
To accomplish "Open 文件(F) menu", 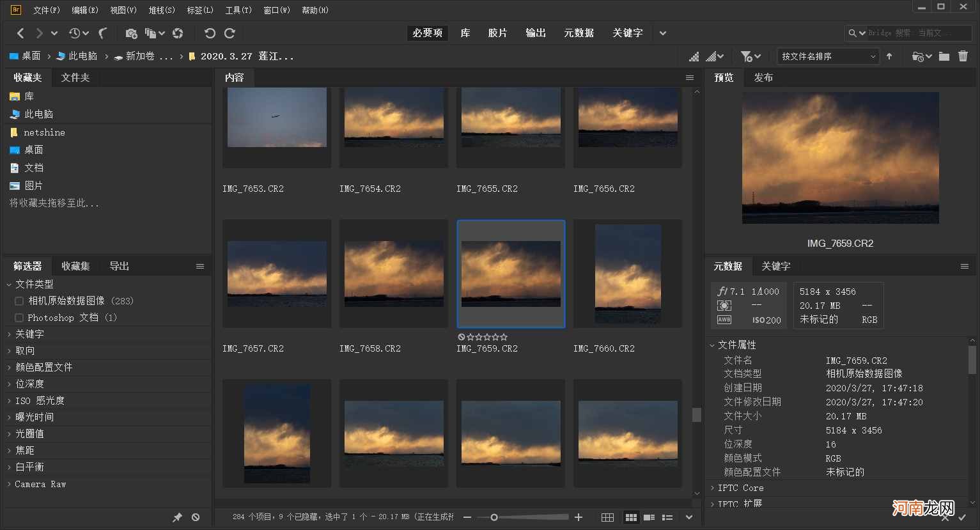I will tap(47, 10).
